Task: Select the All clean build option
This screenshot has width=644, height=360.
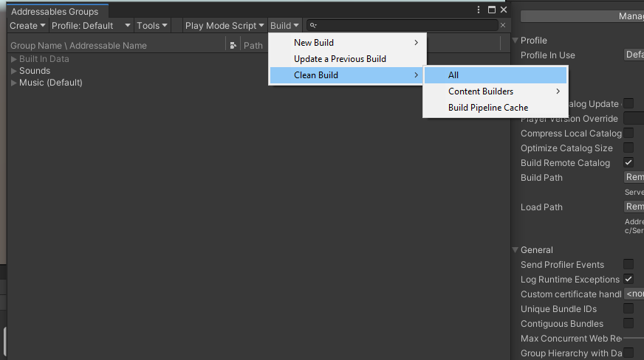Action: 496,75
